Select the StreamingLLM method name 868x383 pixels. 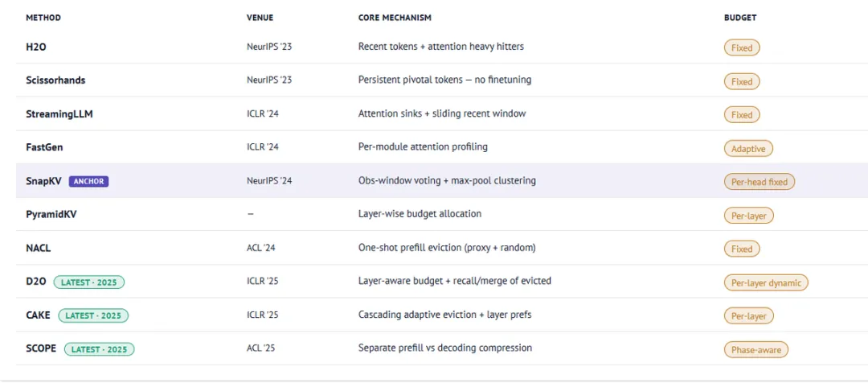(59, 114)
